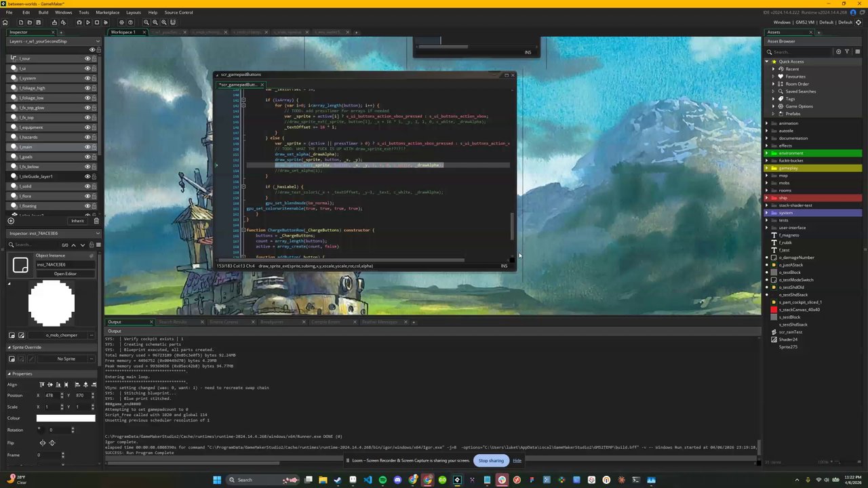Pick the instance Colour swatch
The width and height of the screenshot is (868, 488).
coord(66,418)
